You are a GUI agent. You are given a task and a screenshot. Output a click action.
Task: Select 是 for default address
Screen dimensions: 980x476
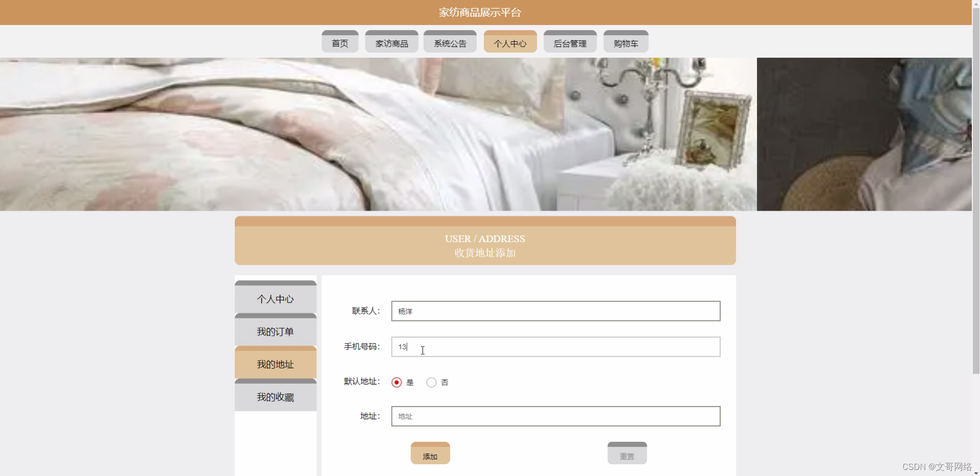397,382
